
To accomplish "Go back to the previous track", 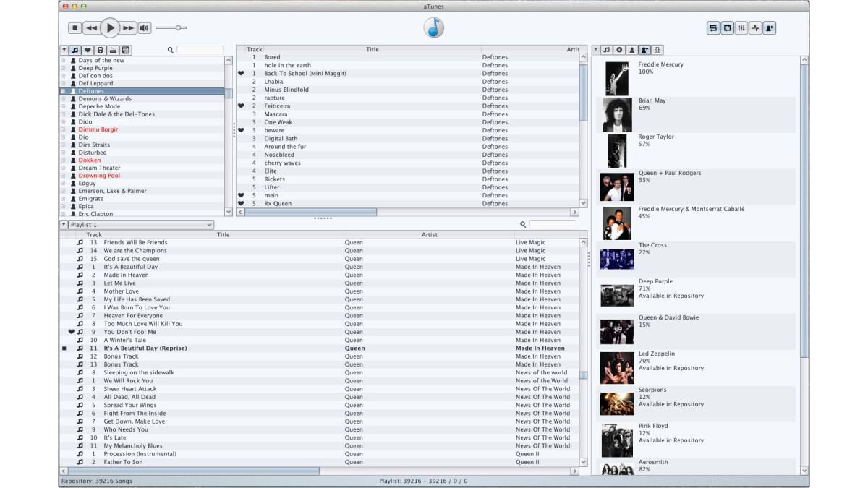I will (91, 28).
